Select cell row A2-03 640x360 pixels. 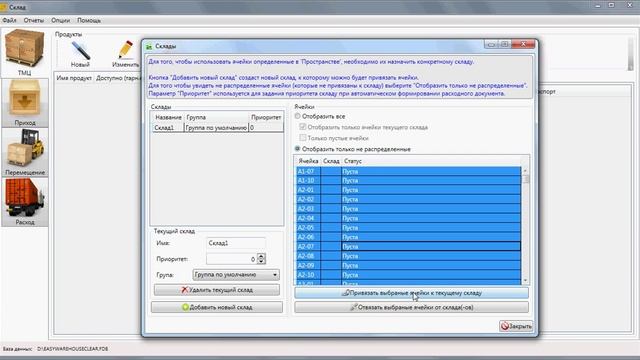pos(408,209)
